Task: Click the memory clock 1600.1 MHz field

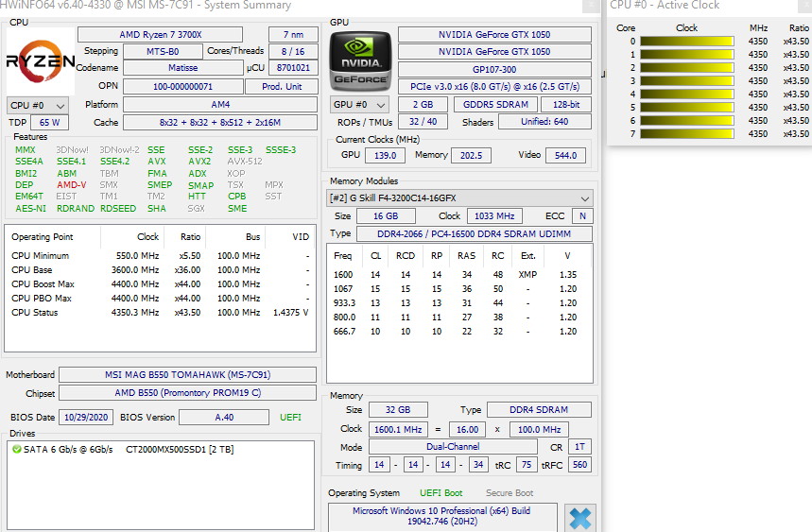Action: (398, 430)
